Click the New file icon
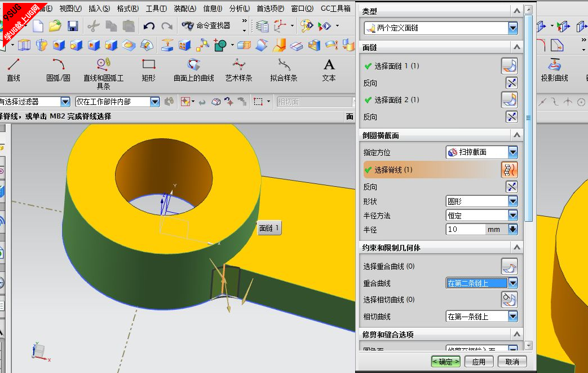 click(x=38, y=26)
